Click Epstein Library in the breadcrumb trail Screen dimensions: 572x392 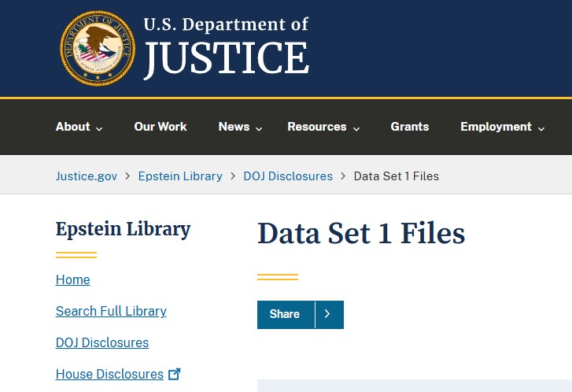pos(180,176)
